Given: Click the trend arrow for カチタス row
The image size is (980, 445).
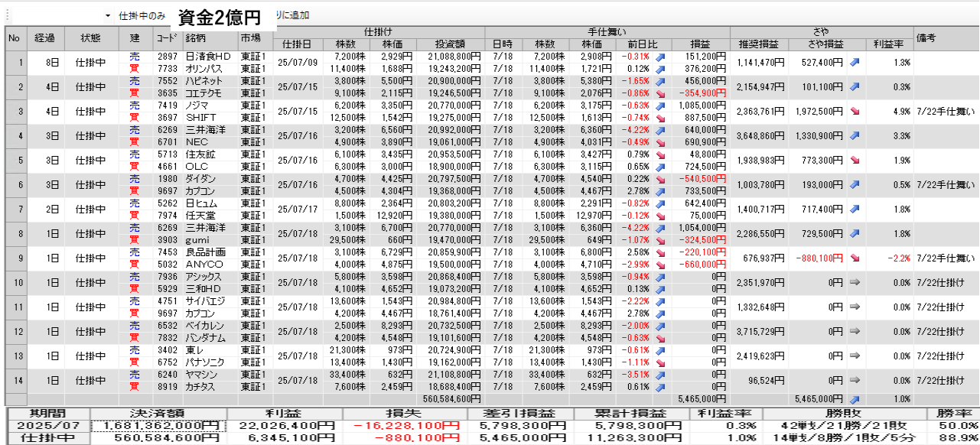Looking at the screenshot, I should tap(660, 387).
